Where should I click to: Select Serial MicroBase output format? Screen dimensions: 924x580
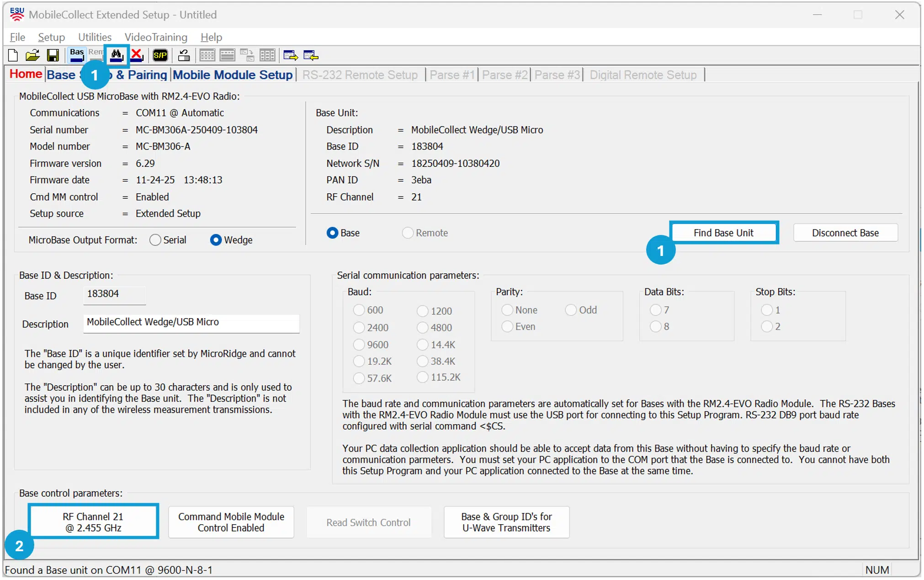pos(155,240)
